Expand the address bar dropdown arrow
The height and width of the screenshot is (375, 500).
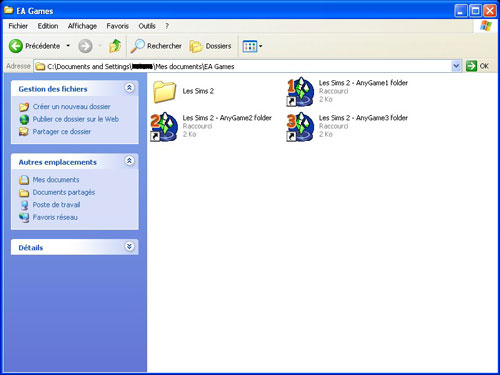[x=456, y=66]
